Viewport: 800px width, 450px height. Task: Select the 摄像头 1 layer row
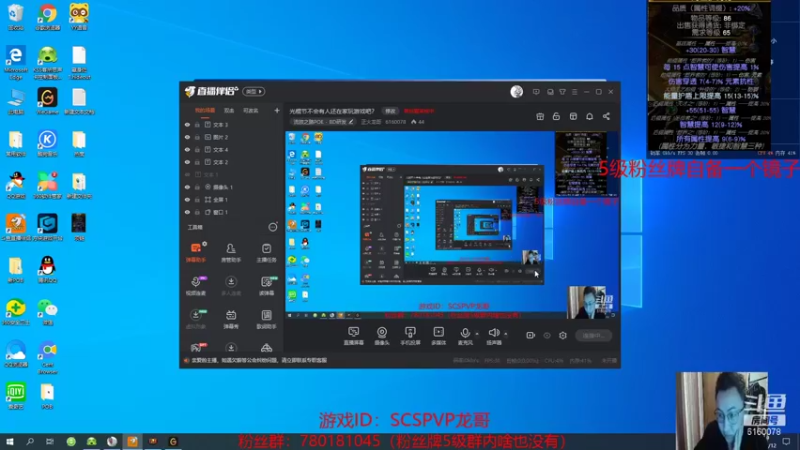click(231, 187)
